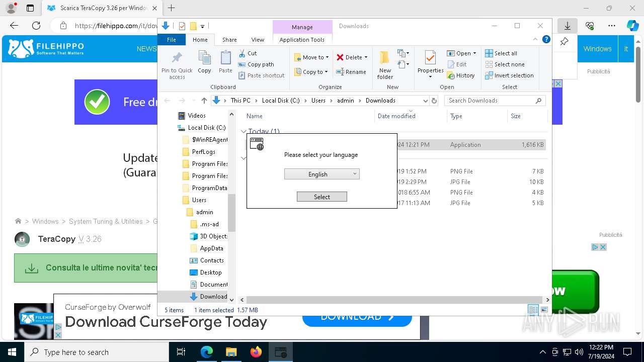Screen dimensions: 644x362
Task: Open the Application Tools tab
Action: tap(302, 40)
